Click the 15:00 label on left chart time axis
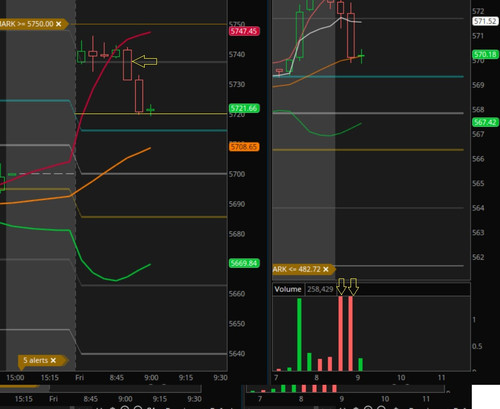 15,378
